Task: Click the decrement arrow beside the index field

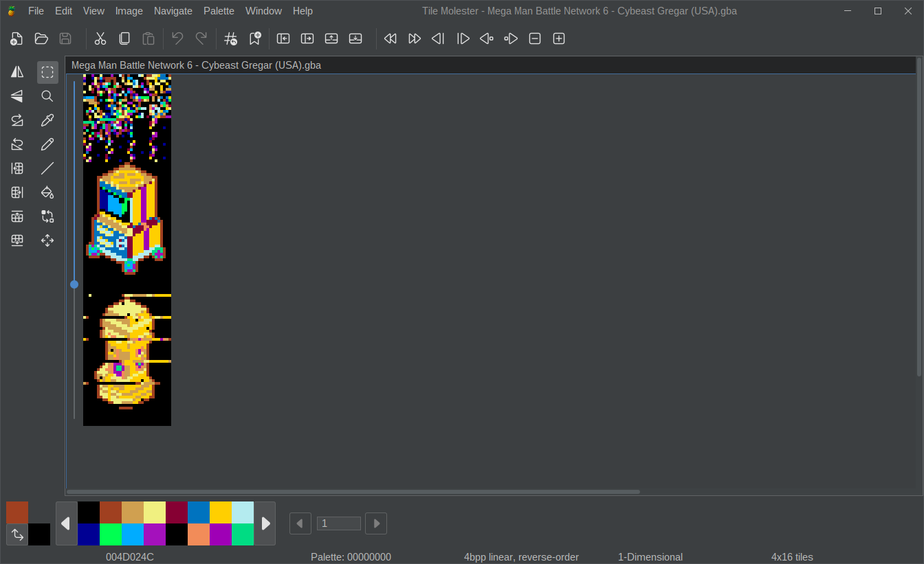Action: (x=300, y=523)
